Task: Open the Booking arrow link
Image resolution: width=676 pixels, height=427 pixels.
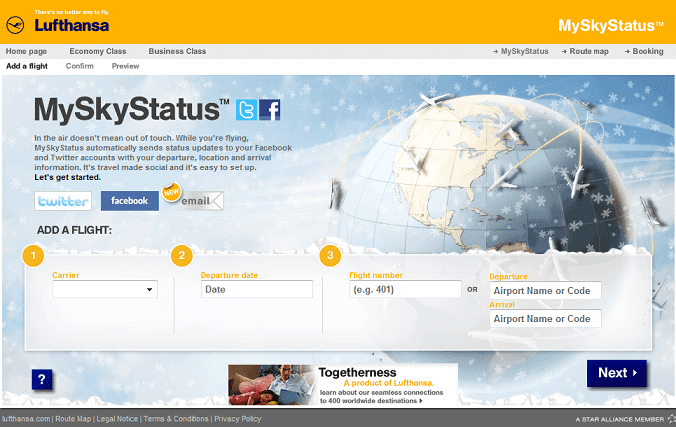Action: (x=644, y=51)
